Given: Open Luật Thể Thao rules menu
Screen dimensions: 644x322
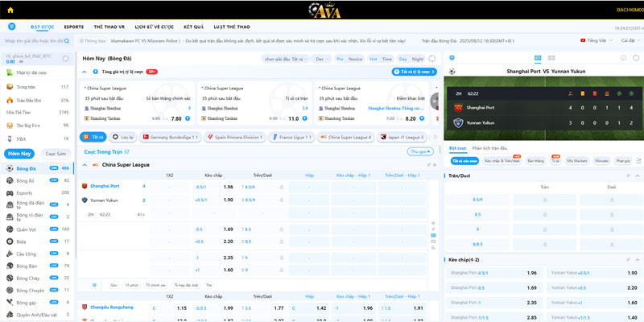Looking at the screenshot, I should [x=232, y=27].
